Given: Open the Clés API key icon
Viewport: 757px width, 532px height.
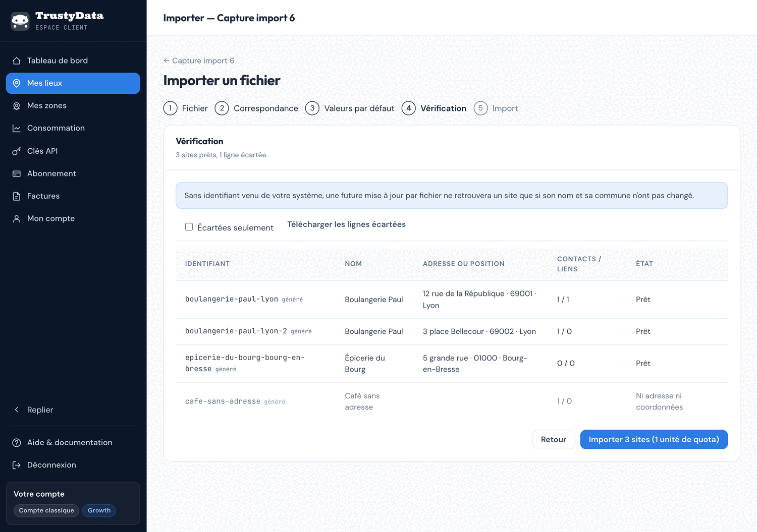Looking at the screenshot, I should click(x=17, y=151).
